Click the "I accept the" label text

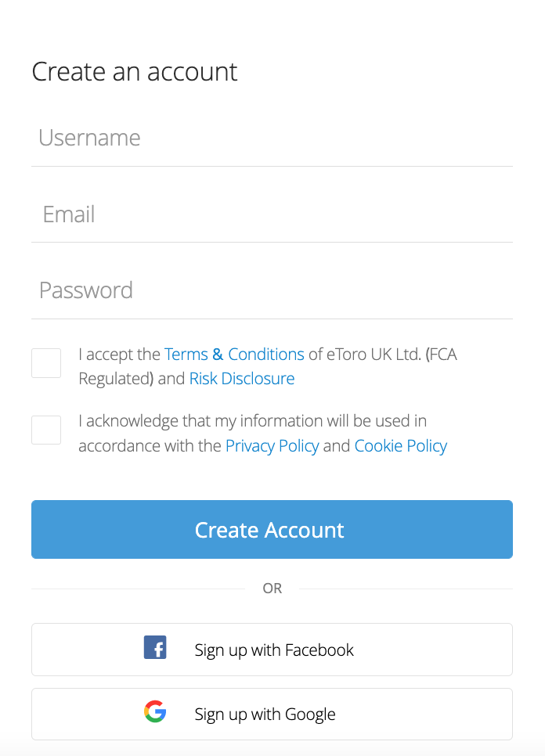click(119, 355)
